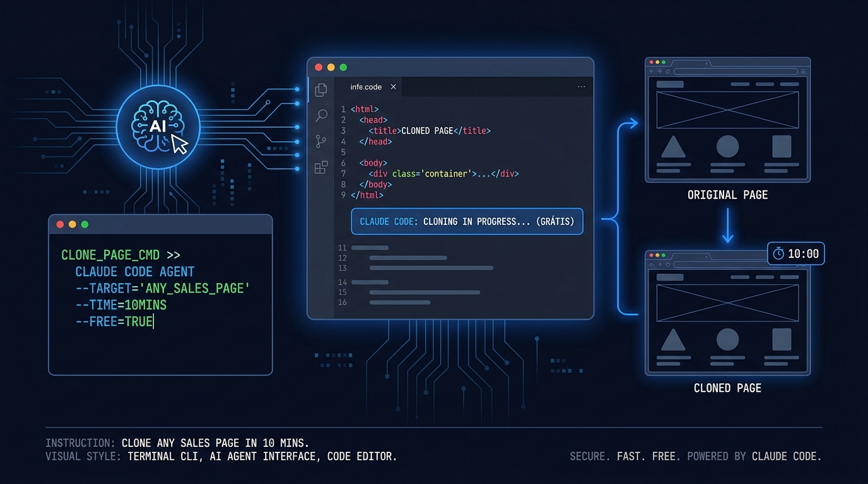
Task: Click line number 16 in the editor gutter
Action: point(343,302)
